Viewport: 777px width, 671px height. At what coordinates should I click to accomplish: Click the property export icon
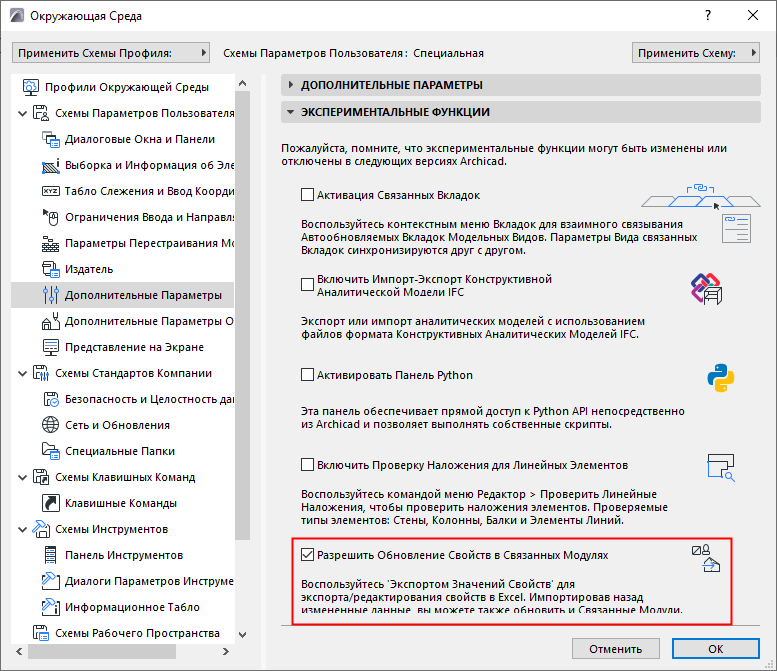707,559
